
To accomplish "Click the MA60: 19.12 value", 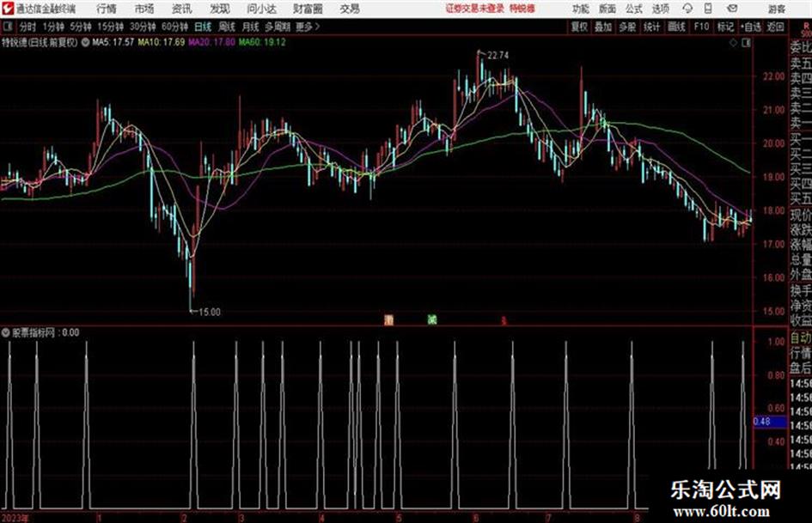I will click(262, 42).
